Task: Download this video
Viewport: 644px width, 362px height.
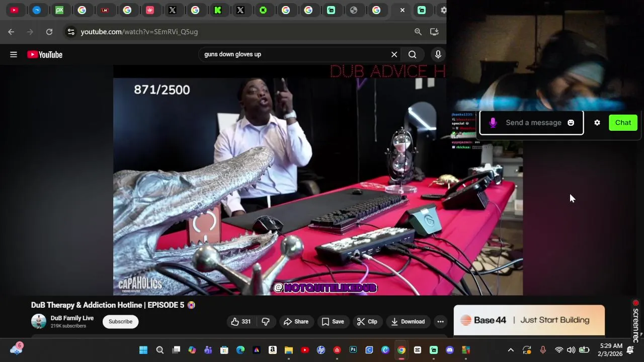Action: pos(408,322)
